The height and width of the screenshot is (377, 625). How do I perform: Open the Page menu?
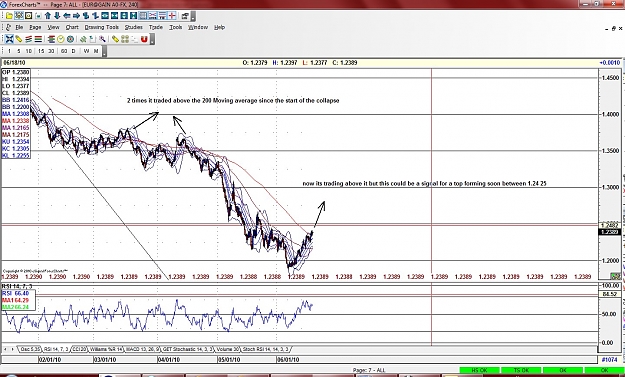point(35,27)
